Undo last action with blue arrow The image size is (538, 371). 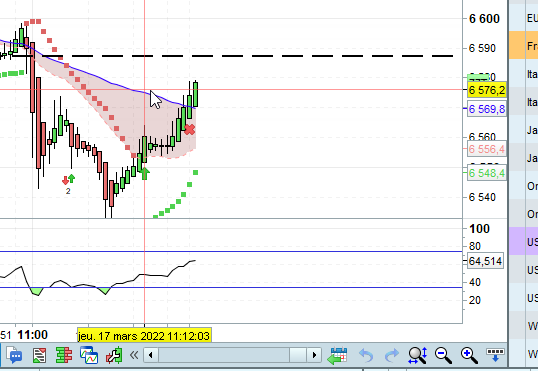point(366,355)
